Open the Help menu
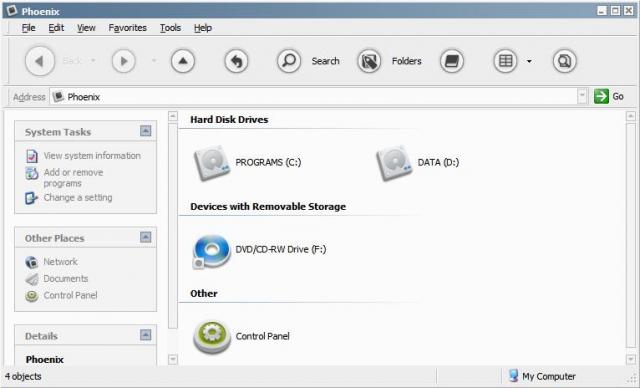The image size is (640, 388). 203,28
